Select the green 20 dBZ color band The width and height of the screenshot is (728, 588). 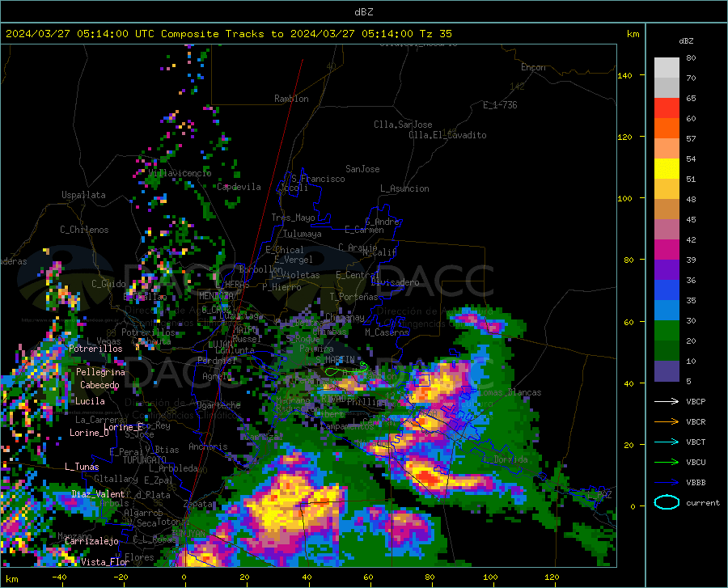click(667, 331)
